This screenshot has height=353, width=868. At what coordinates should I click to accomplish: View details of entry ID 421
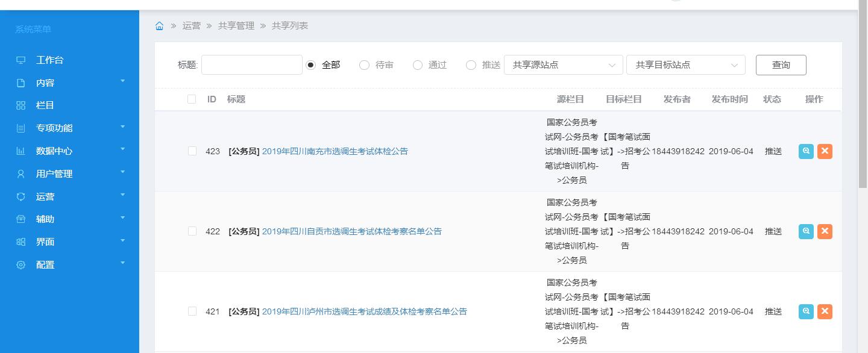tap(806, 311)
